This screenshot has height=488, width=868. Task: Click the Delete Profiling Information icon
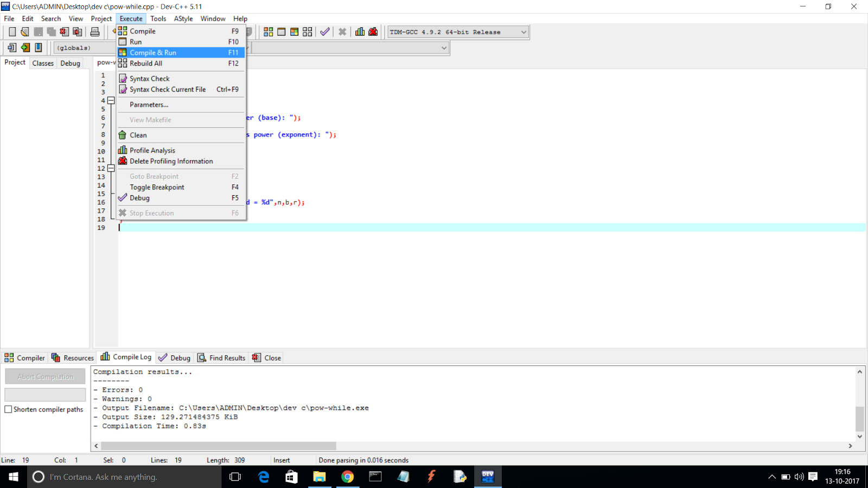[x=373, y=31]
